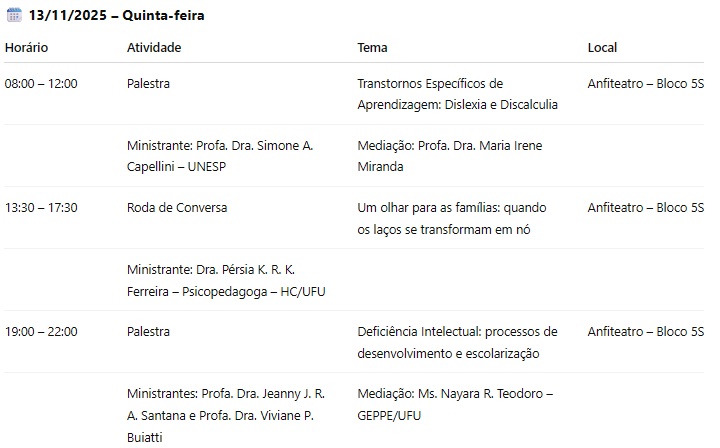Click the Horário column header
Screen dimensions: 720x448
coord(26,47)
